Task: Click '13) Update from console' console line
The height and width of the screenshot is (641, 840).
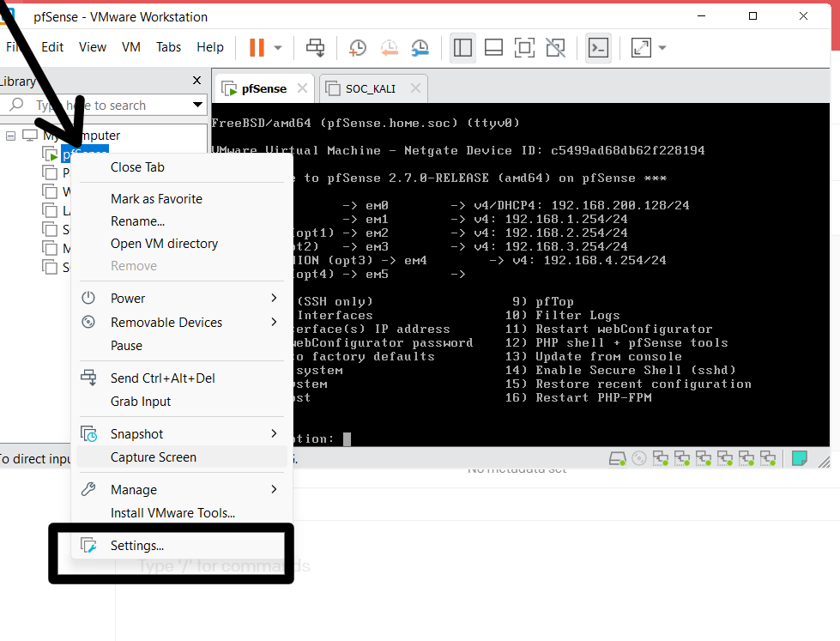Action: [x=594, y=356]
